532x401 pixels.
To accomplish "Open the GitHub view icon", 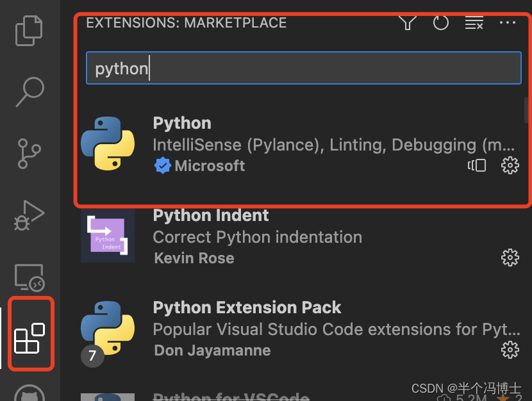I will (x=29, y=394).
